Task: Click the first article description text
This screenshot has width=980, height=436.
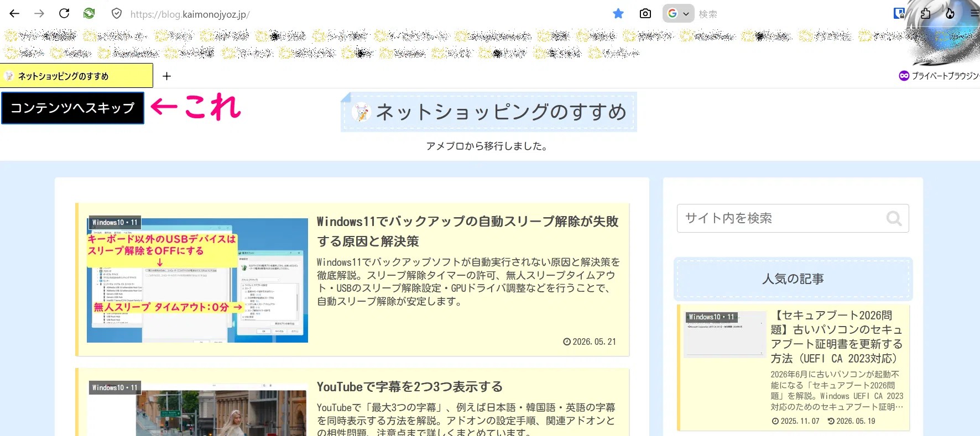Action: pyautogui.click(x=468, y=281)
